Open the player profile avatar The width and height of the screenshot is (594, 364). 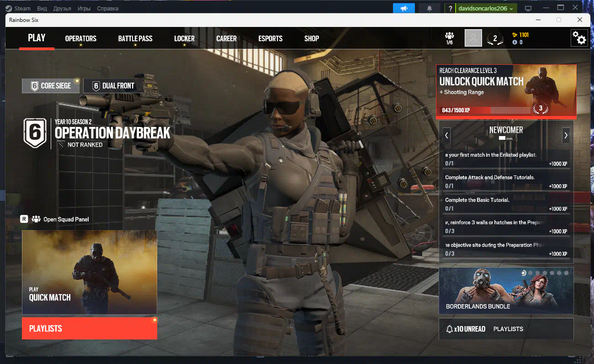473,38
